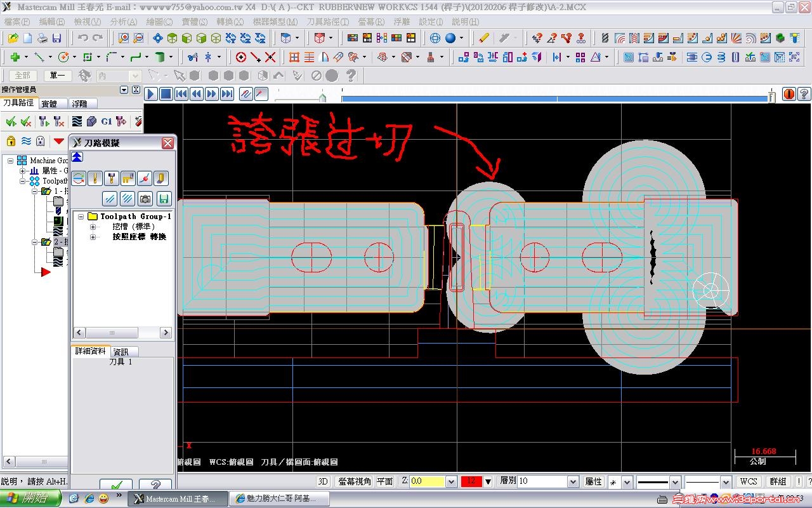The image size is (812, 508).
Task: Click the green cylinder solid primitive icon
Action: [x=160, y=57]
